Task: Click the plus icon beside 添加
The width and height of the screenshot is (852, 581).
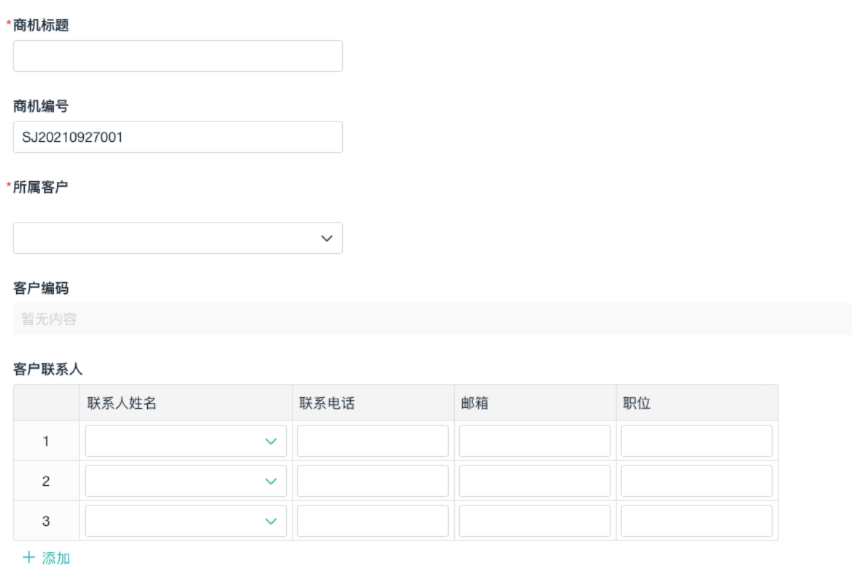Action: click(29, 558)
